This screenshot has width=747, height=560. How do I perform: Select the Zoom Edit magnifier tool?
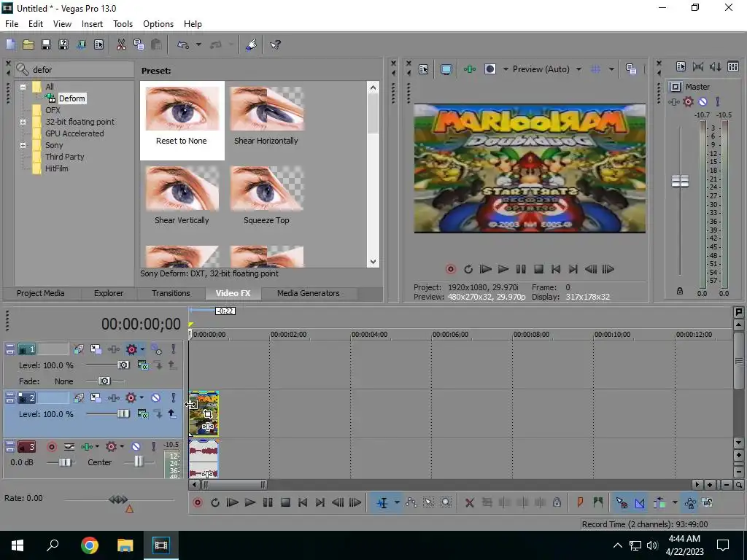446,503
